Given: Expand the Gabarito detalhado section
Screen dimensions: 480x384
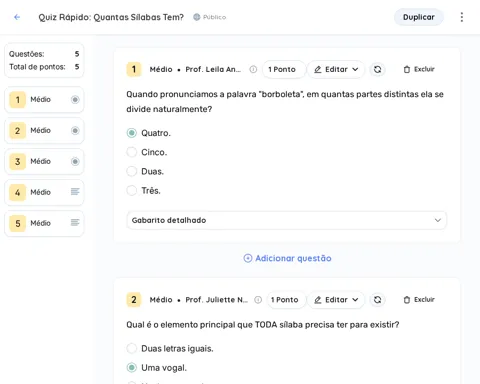Looking at the screenshot, I should (x=287, y=220).
